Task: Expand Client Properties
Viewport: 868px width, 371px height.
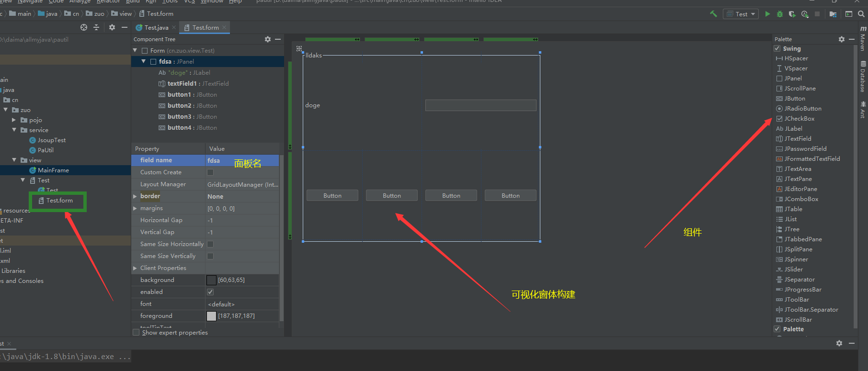Action: (x=135, y=268)
